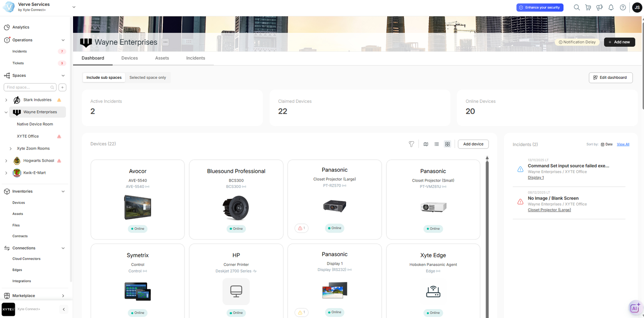
Task: Select Include sub spaces option
Action: [104, 78]
